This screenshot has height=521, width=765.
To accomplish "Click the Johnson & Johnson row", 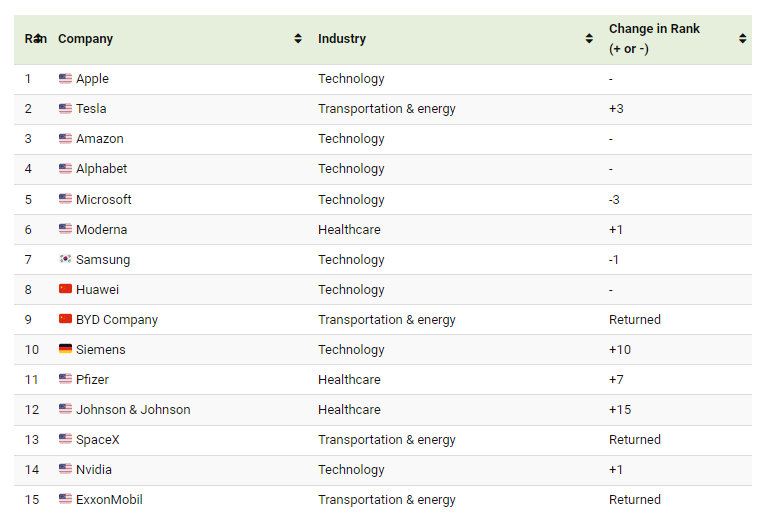I will pyautogui.click(x=133, y=410).
